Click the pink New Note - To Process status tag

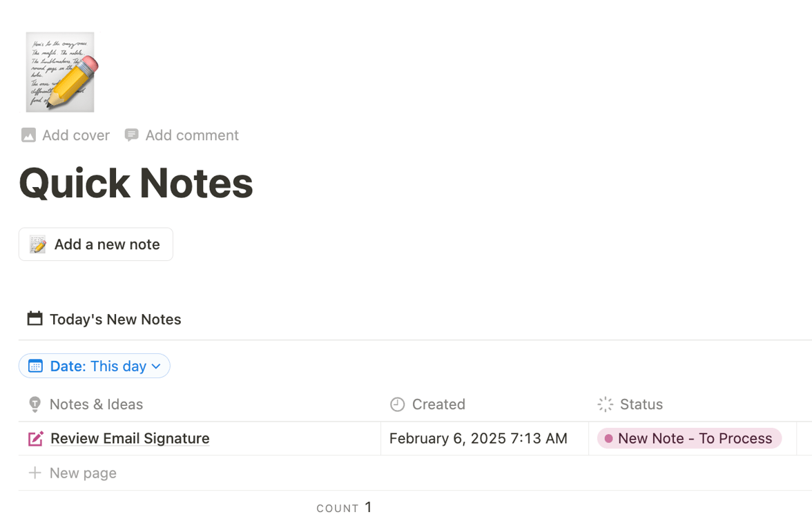(689, 438)
